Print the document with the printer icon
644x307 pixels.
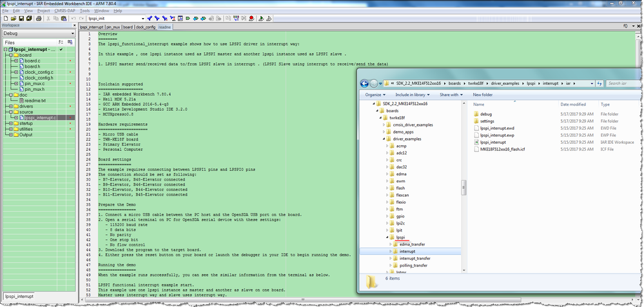click(x=39, y=19)
